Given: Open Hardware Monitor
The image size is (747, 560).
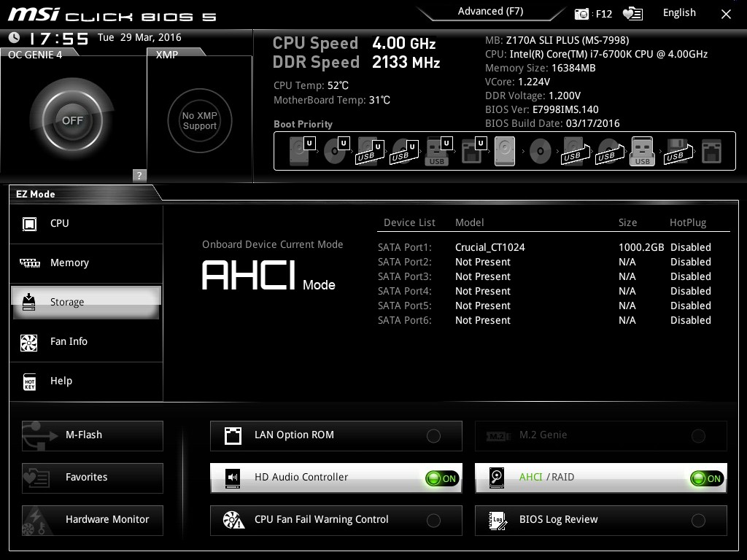Looking at the screenshot, I should 93,521.
